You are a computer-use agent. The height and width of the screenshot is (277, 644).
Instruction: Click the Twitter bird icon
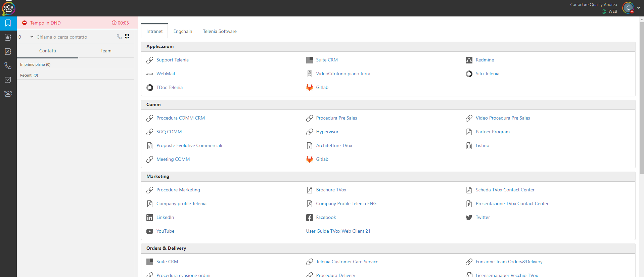pyautogui.click(x=469, y=218)
